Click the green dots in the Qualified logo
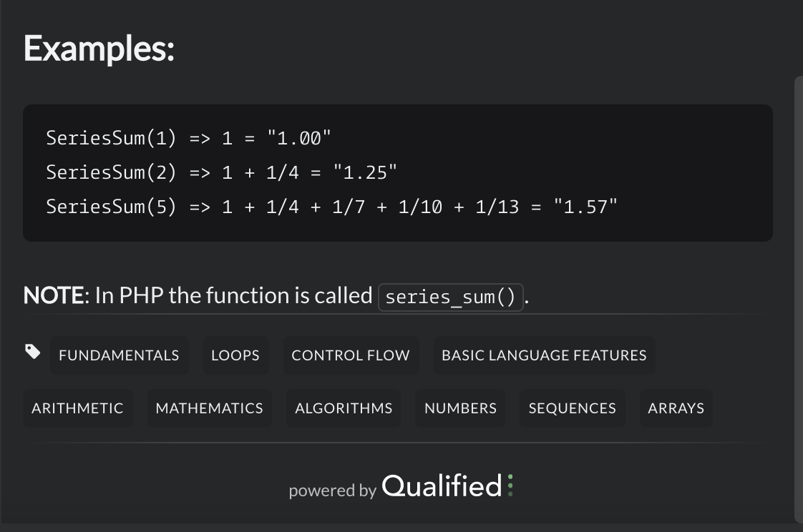Screen dimensions: 803x532 509,486
